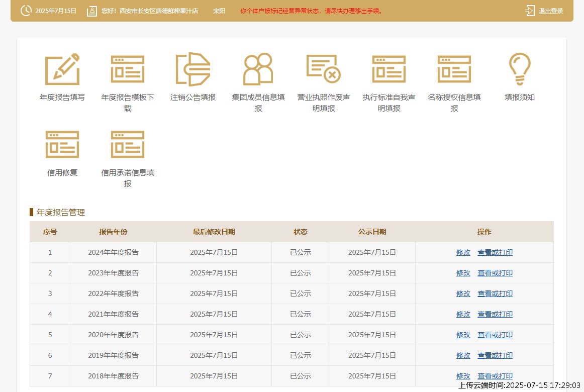Open the 注销公告填报 icon
Viewport: 584px width, 392px height.
193,69
